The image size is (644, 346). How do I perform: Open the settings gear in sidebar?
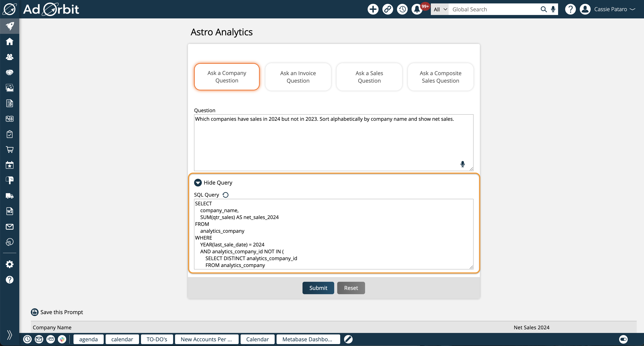[9, 264]
